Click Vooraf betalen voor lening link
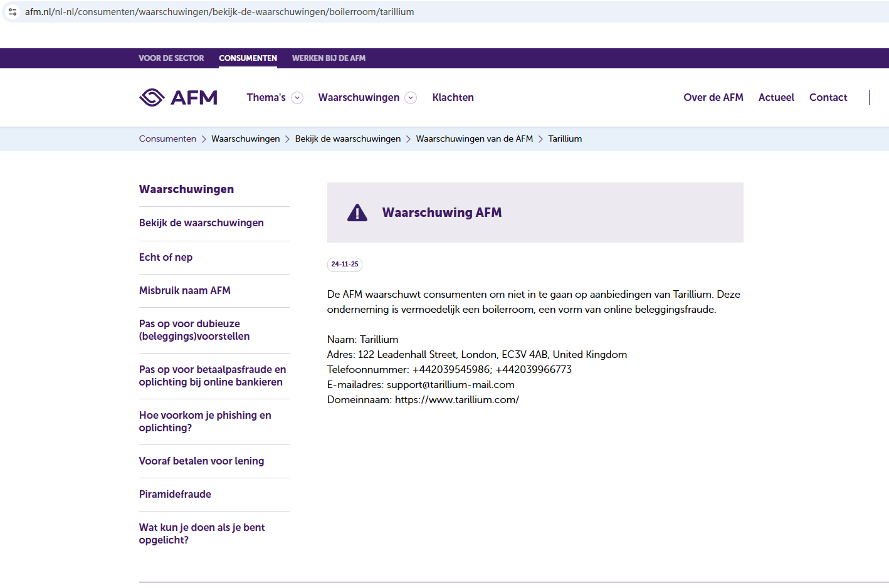 pos(201,461)
